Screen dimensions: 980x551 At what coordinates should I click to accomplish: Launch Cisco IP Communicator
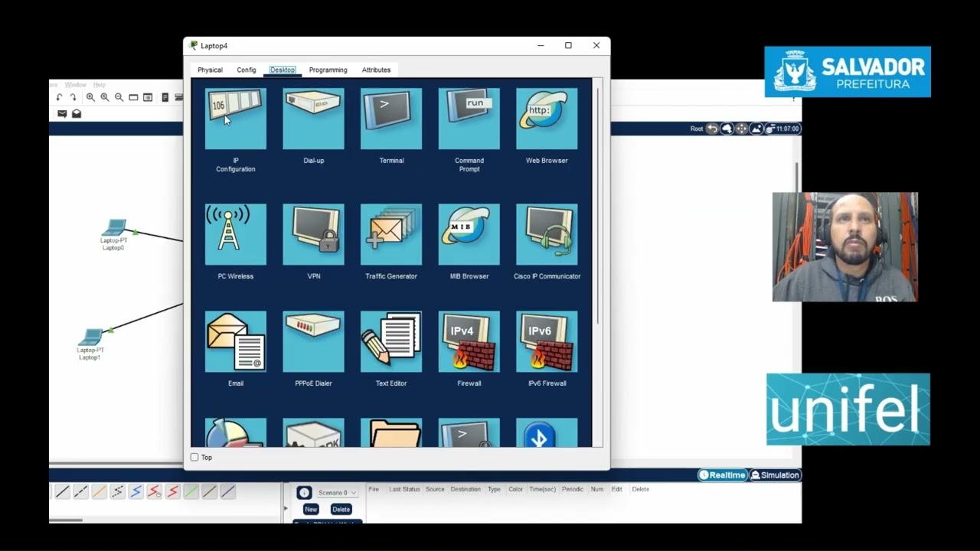(x=547, y=234)
